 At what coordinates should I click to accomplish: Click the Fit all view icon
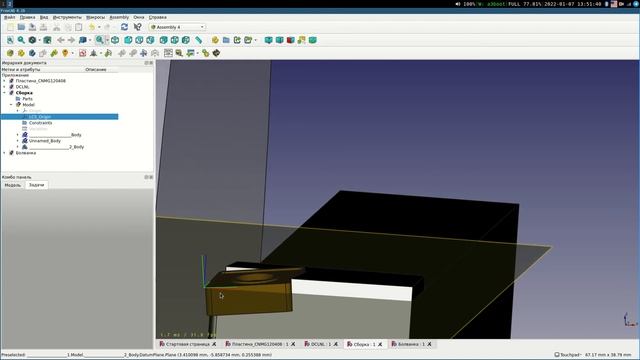(x=10, y=40)
